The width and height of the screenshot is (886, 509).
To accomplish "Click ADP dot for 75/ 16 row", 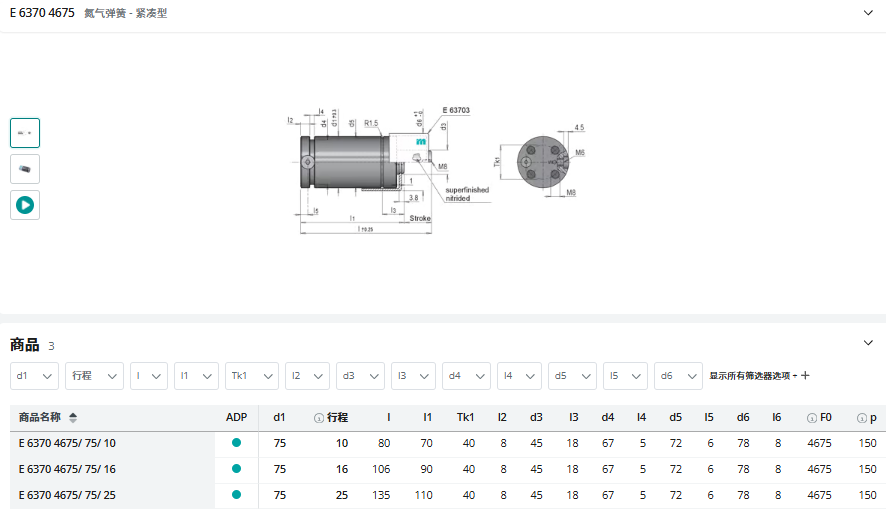I will click(x=236, y=469).
